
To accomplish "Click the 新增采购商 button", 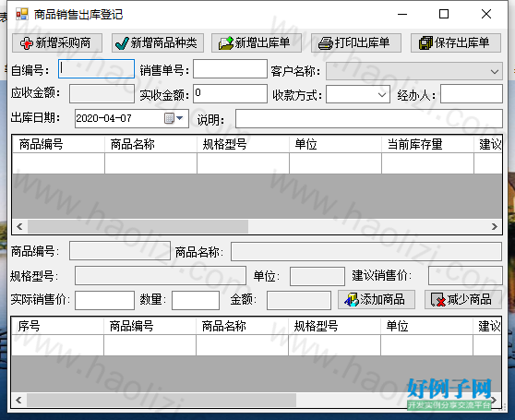I will [57, 43].
